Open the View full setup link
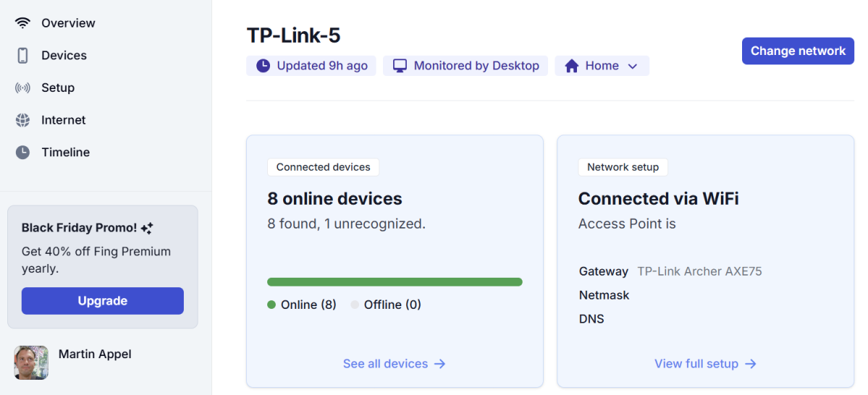Image resolution: width=868 pixels, height=395 pixels. coord(705,364)
